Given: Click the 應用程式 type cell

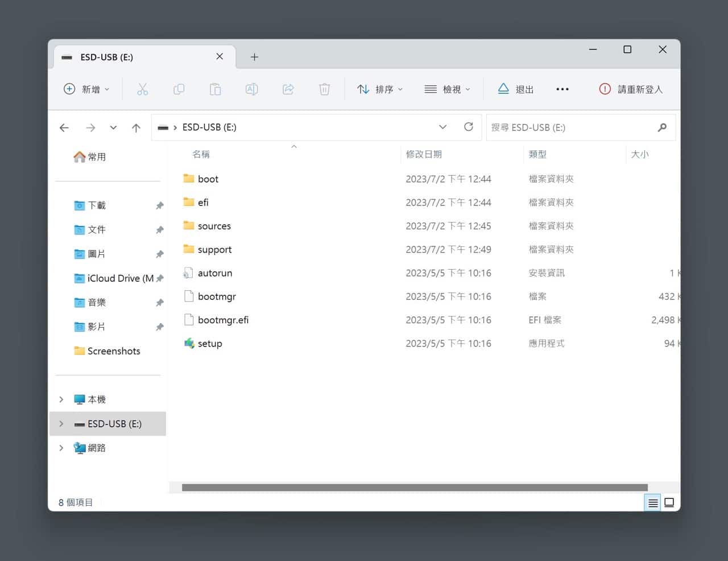Looking at the screenshot, I should 547,343.
